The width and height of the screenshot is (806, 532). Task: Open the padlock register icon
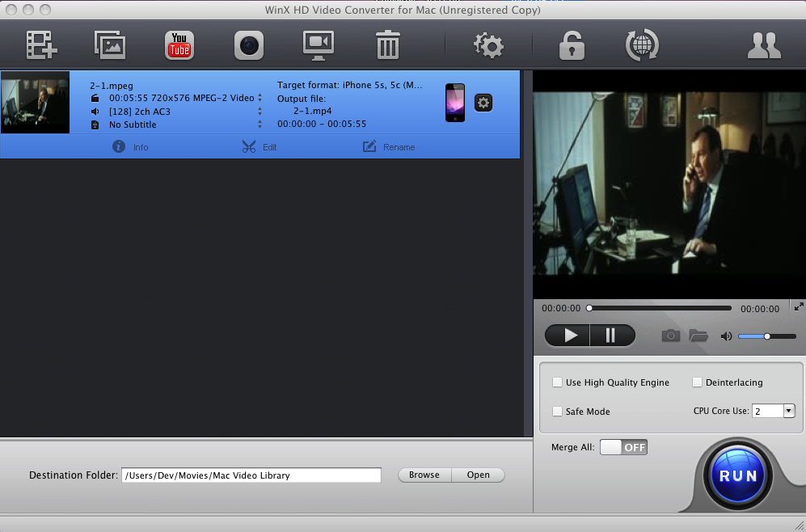click(x=572, y=45)
